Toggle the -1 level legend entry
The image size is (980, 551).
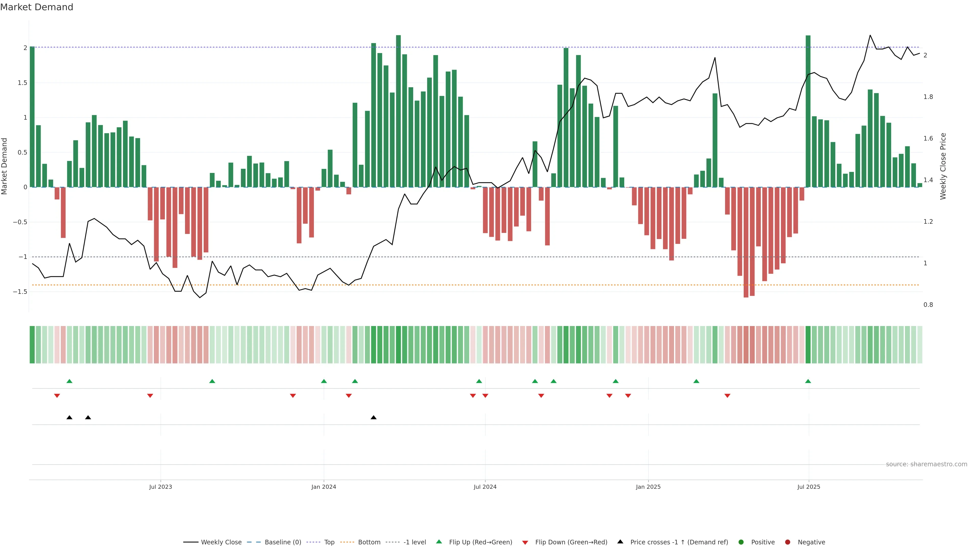click(x=414, y=542)
